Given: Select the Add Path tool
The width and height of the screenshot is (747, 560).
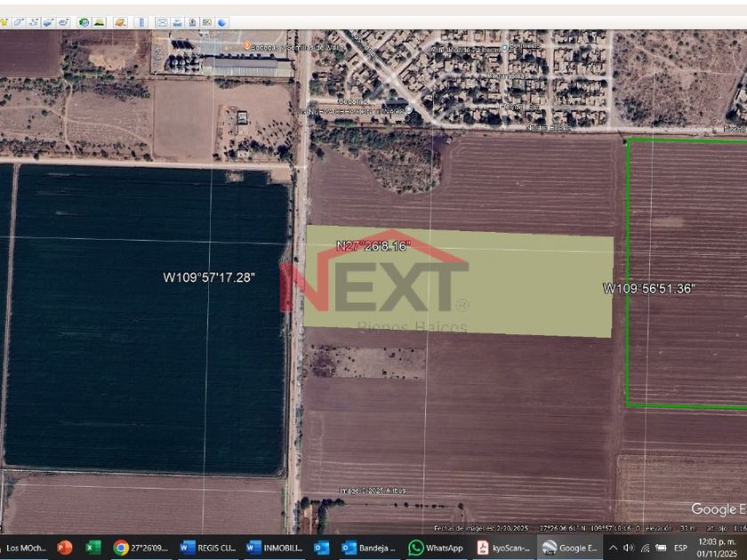Looking at the screenshot, I should [x=34, y=22].
